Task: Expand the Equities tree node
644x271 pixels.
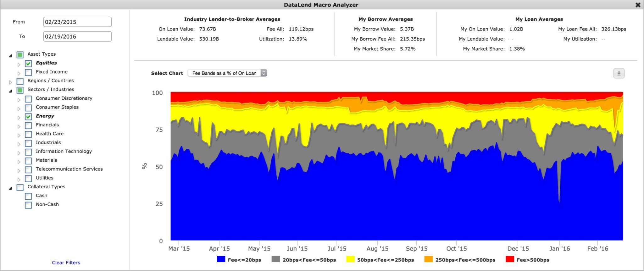Action: [19, 64]
